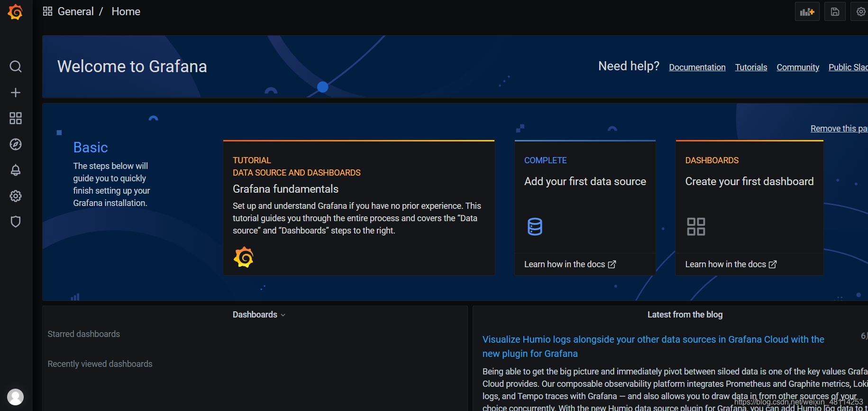Open the Explore compass icon
Viewport: 868px width, 411px height.
pos(16,144)
